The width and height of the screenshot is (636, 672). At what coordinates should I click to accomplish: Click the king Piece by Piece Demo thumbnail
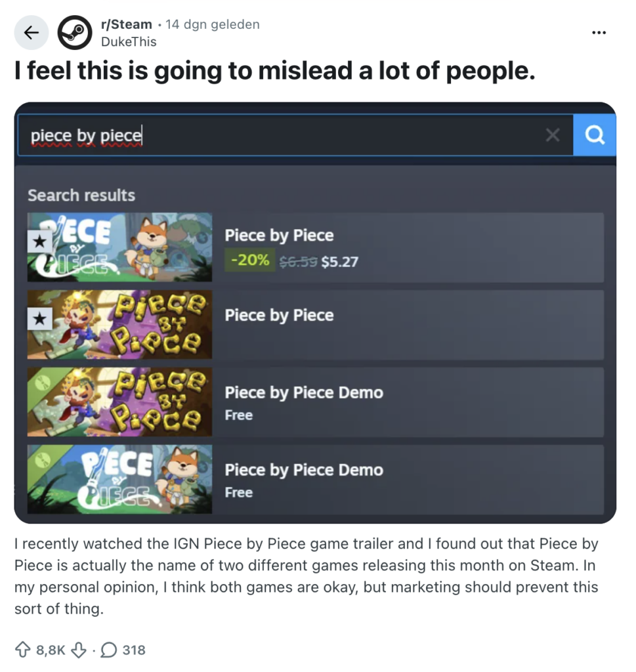[x=119, y=402]
